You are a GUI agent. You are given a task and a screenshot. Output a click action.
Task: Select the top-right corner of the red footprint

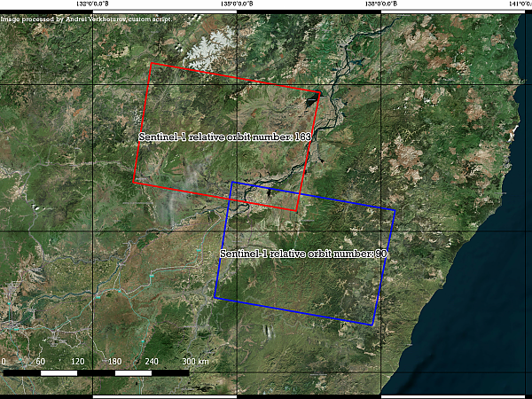(318, 91)
